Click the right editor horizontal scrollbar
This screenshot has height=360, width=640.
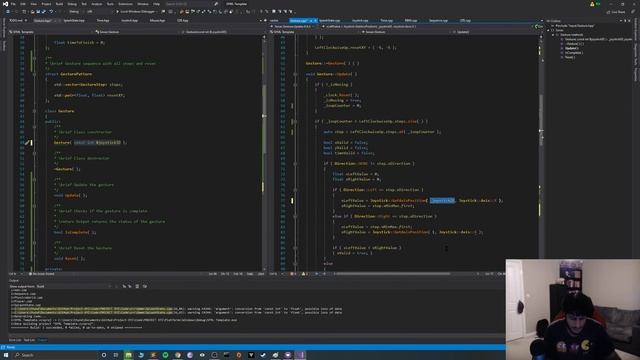click(x=394, y=274)
